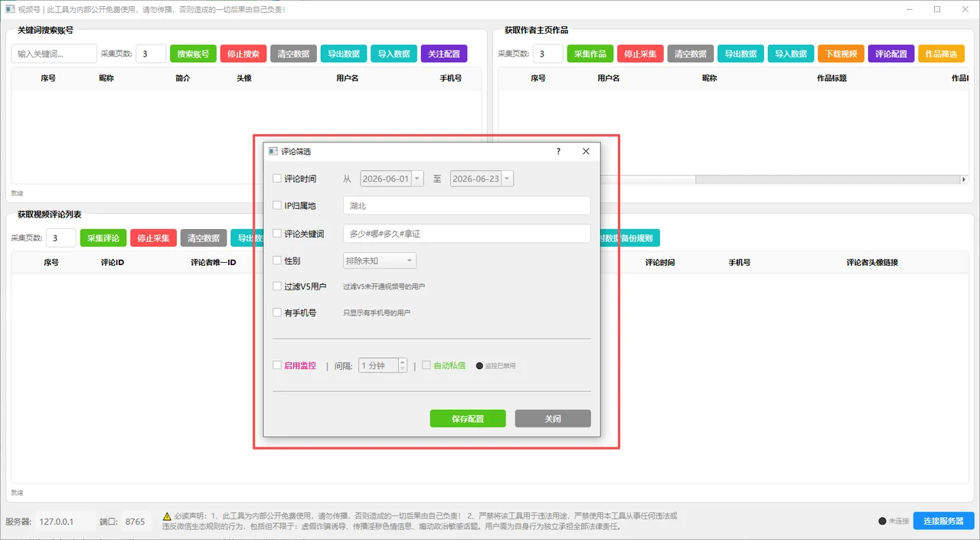Screen dimensions: 980x540
Task: Click 导出数据 in the 获取作者主页作品 panel
Action: point(740,54)
